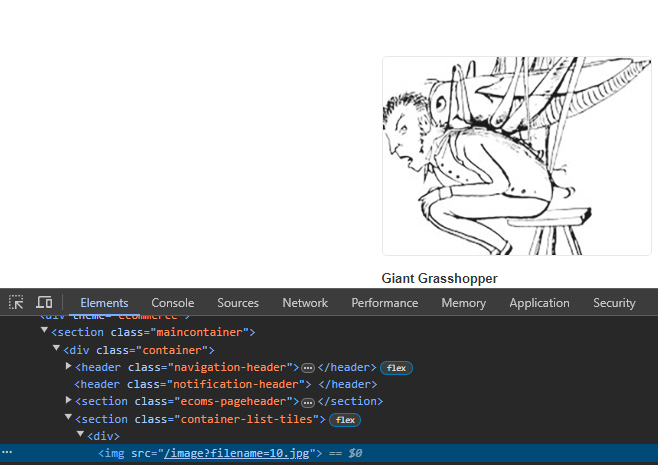Toggle flex badge on navigation-header
This screenshot has width=658, height=465.
[396, 368]
